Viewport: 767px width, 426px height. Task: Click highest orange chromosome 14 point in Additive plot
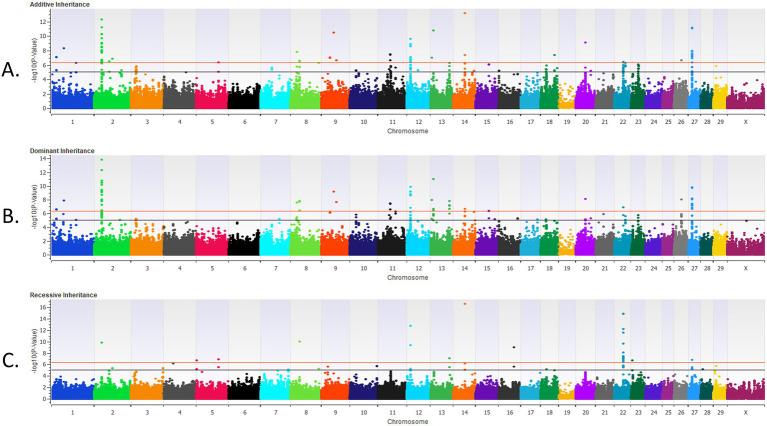(x=464, y=13)
